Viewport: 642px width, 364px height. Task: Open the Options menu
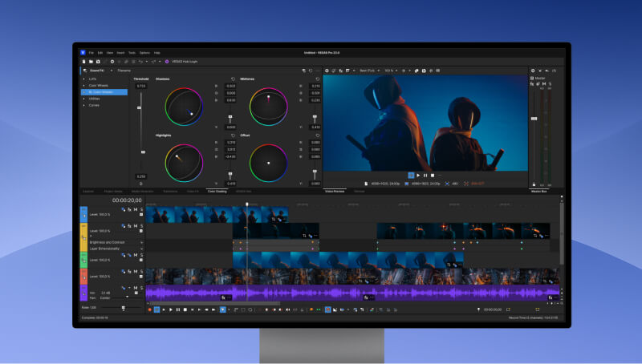coord(144,53)
